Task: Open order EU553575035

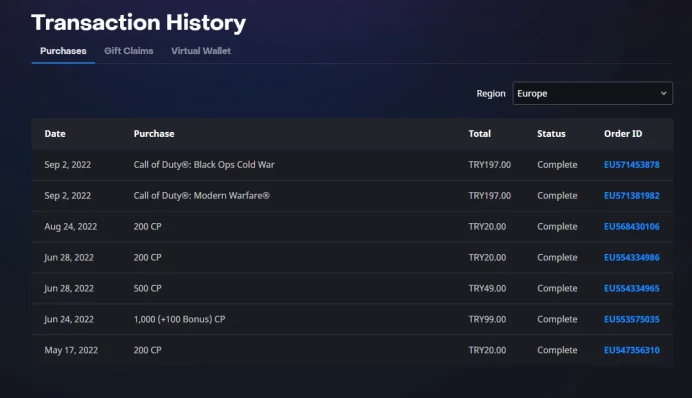Action: (632, 319)
